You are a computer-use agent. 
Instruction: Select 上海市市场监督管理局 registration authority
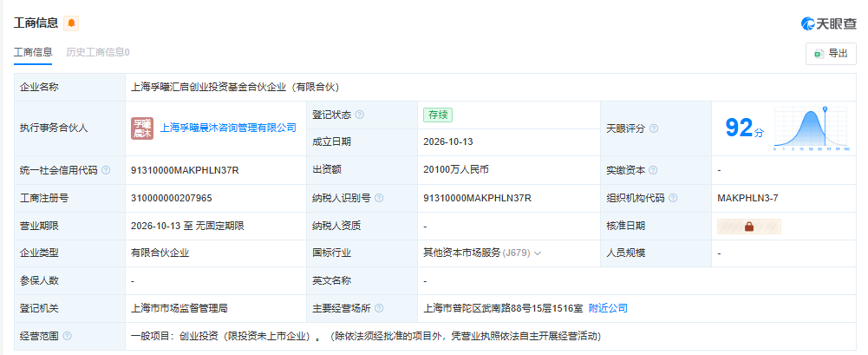click(x=179, y=308)
